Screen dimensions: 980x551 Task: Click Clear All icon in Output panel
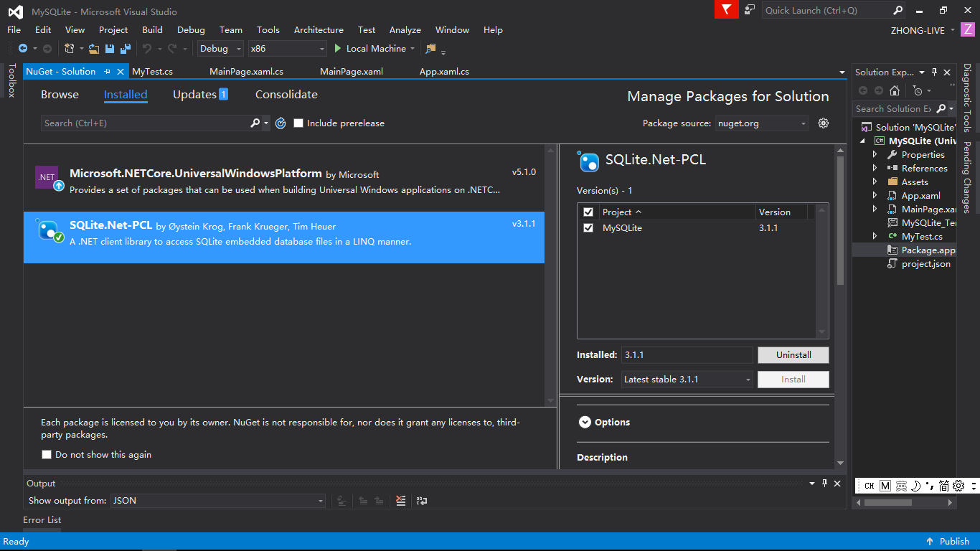pyautogui.click(x=401, y=501)
